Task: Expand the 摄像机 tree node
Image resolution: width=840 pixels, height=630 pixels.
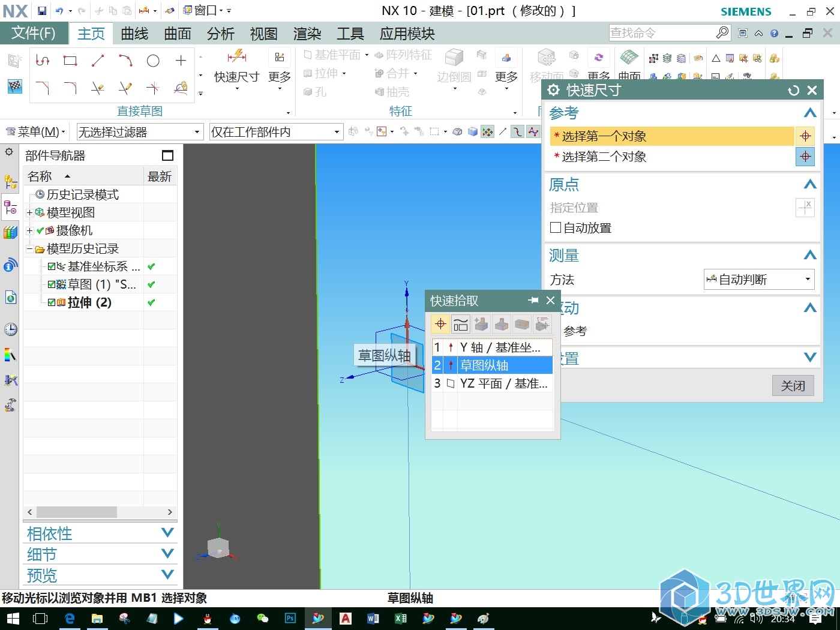Action: pos(29,230)
